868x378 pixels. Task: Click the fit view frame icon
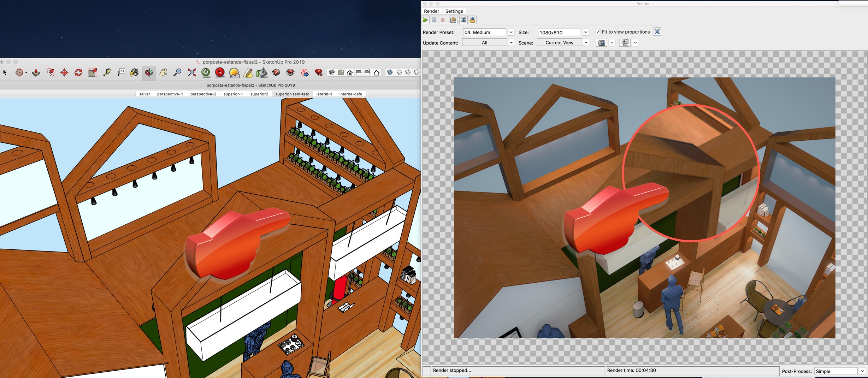tap(657, 32)
